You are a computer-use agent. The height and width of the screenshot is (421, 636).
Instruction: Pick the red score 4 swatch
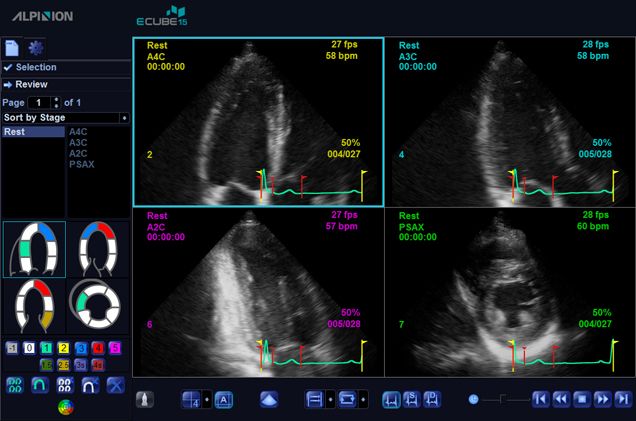pyautogui.click(x=98, y=347)
